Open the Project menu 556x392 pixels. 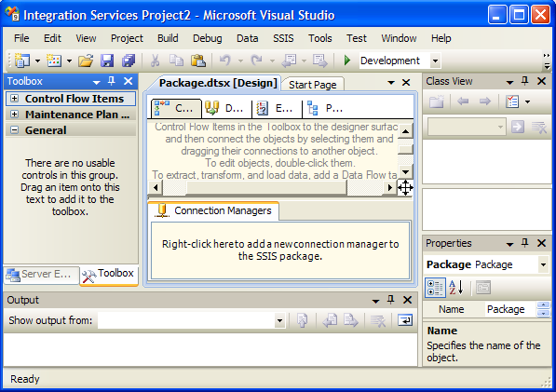(x=127, y=38)
